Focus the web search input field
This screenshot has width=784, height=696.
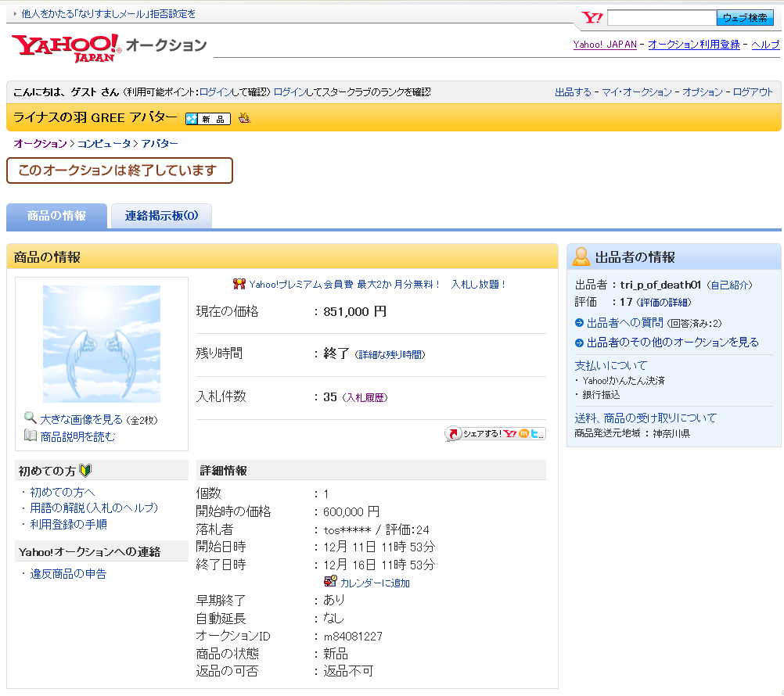point(661,18)
